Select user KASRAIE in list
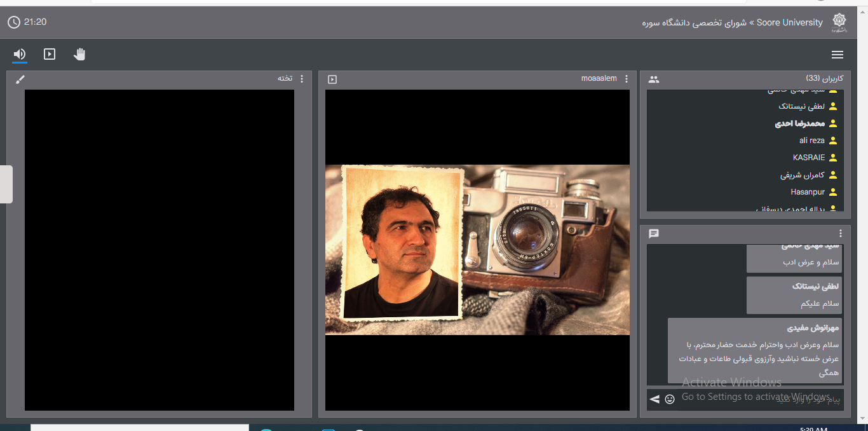Viewport: 868px width, 431px height. [x=808, y=158]
